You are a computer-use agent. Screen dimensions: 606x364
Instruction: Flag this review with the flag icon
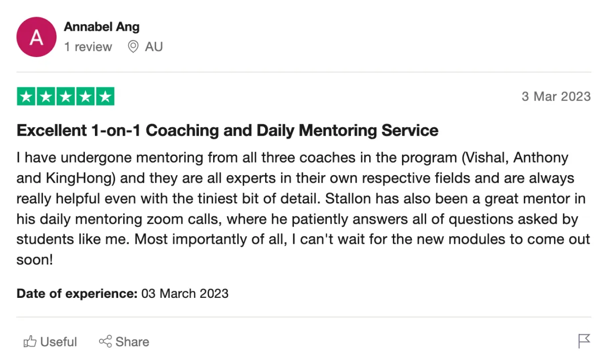pos(584,341)
